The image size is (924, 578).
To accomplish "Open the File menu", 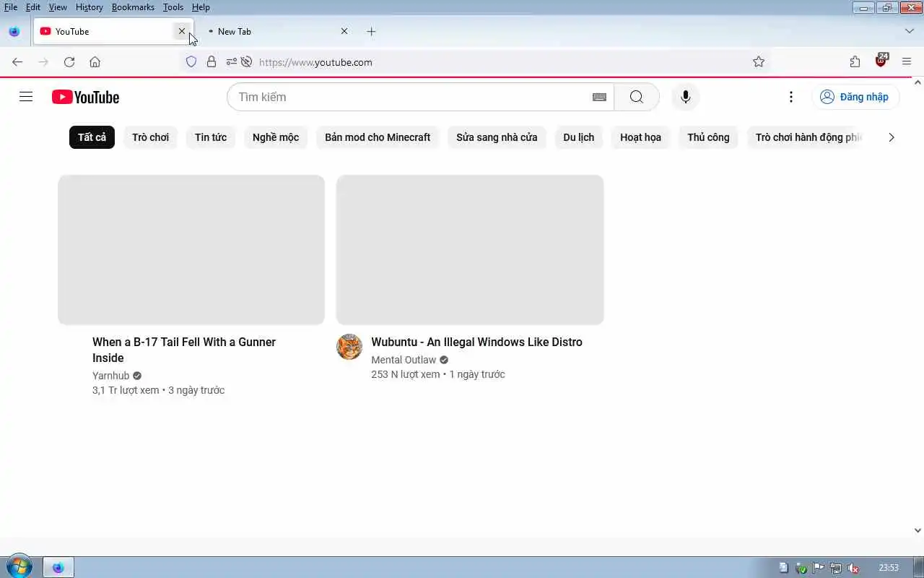I will pyautogui.click(x=11, y=7).
